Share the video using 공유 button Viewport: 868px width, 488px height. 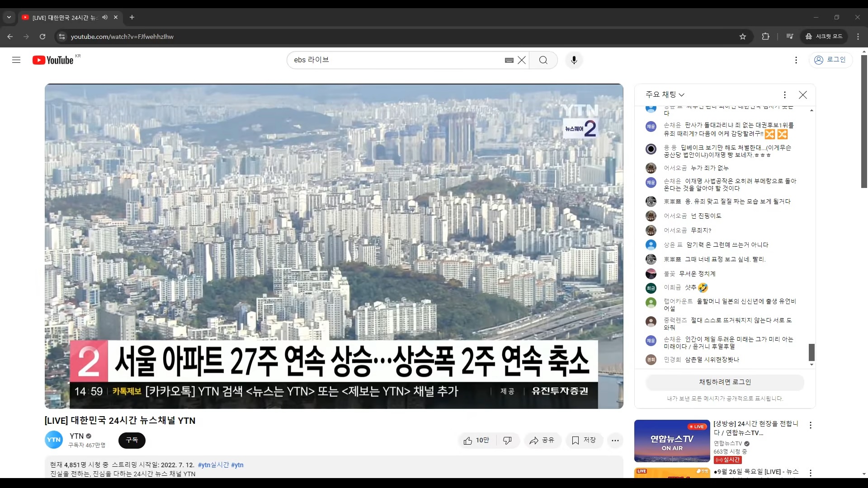542,440
